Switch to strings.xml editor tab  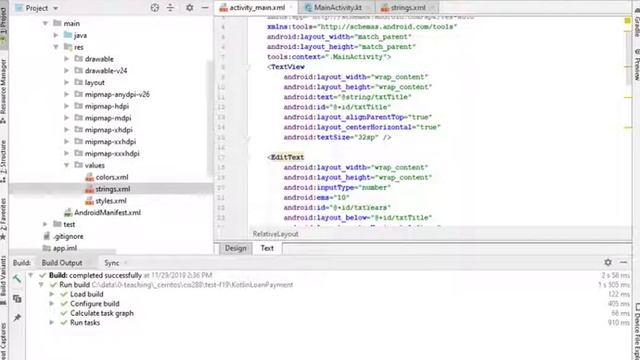coord(407,8)
